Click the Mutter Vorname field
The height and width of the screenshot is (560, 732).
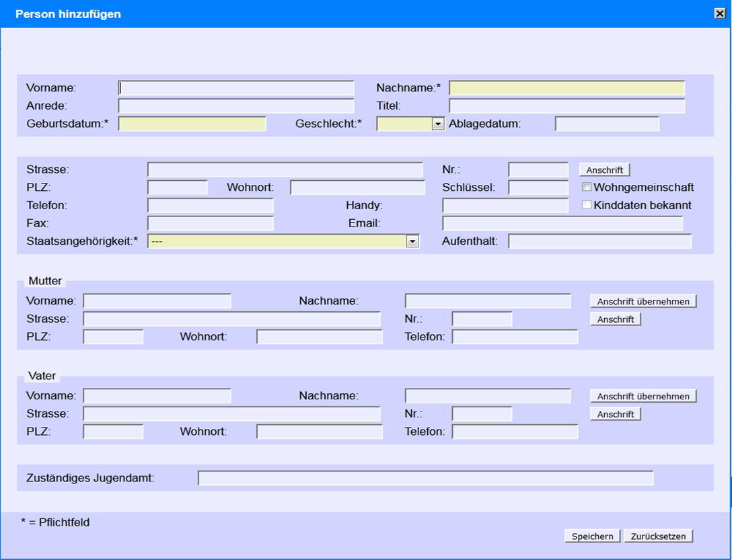point(157,301)
